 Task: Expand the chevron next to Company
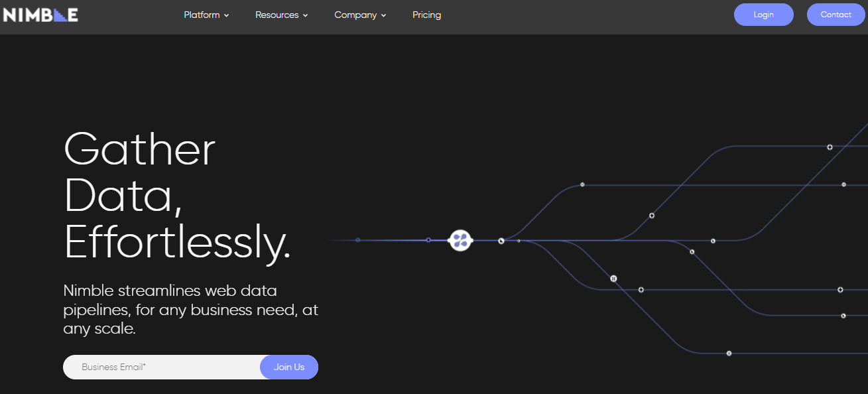tap(384, 15)
